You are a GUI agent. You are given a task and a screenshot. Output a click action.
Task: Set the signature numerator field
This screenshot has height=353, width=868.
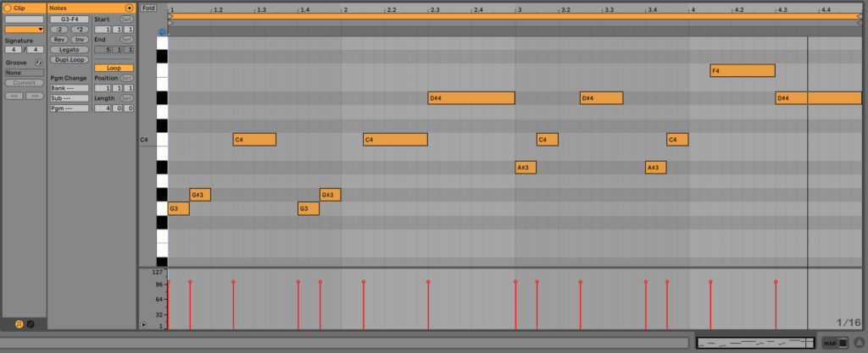(x=14, y=50)
